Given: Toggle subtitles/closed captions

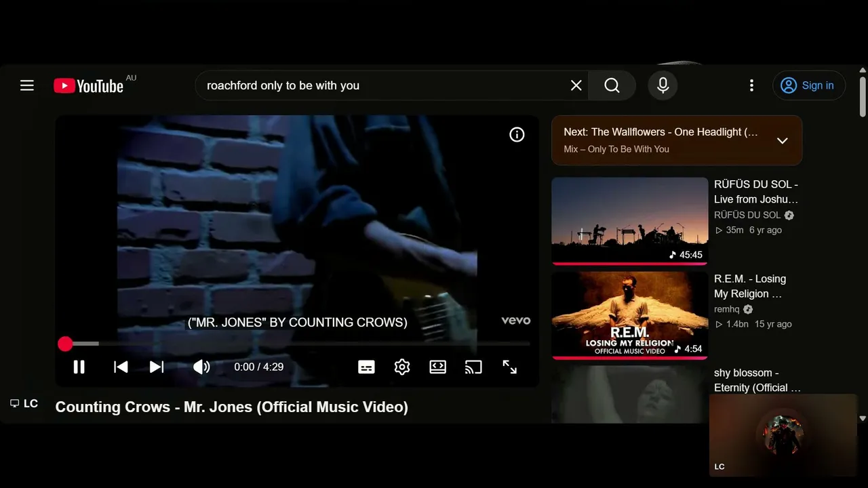Looking at the screenshot, I should click(x=366, y=367).
